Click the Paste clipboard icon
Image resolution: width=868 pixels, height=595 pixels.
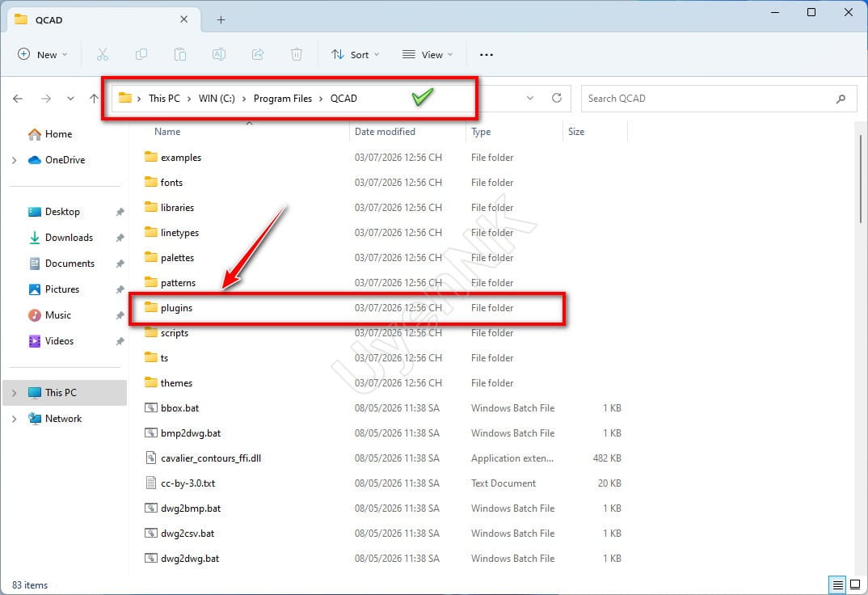(x=180, y=54)
